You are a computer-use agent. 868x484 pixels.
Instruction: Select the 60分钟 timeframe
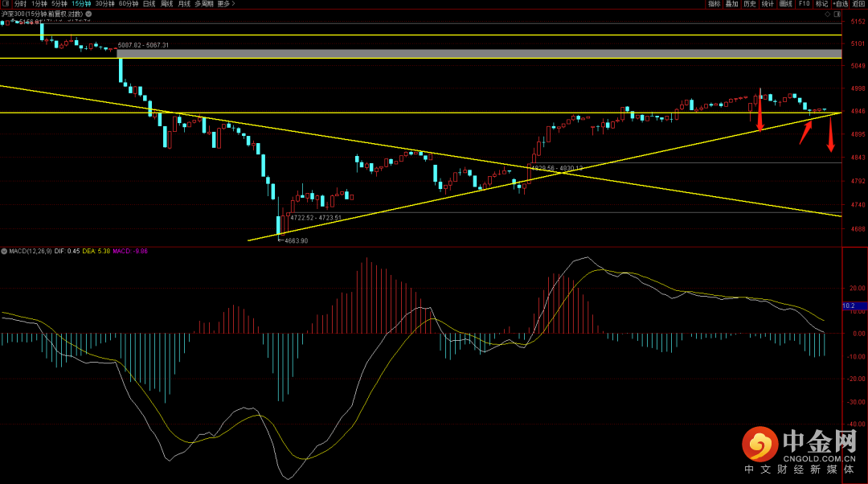[x=128, y=4]
